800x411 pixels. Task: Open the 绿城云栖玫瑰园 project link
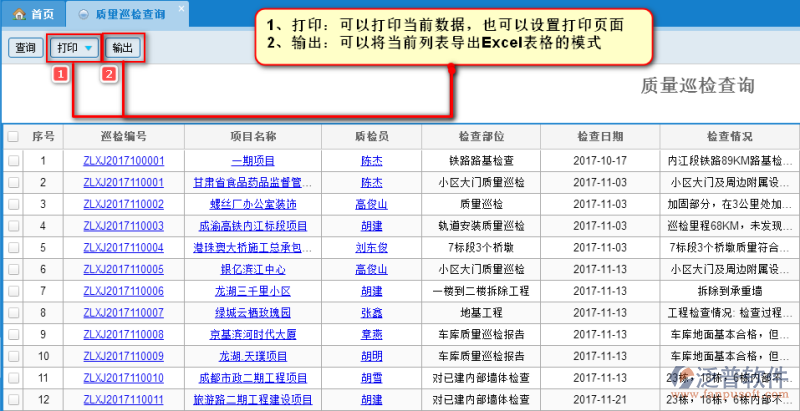253,313
